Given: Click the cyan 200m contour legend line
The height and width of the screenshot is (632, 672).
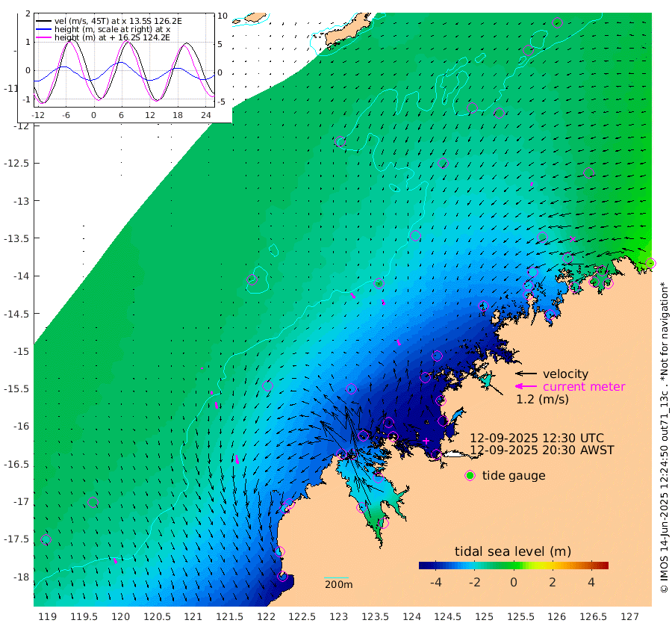Looking at the screenshot, I should 337,578.
